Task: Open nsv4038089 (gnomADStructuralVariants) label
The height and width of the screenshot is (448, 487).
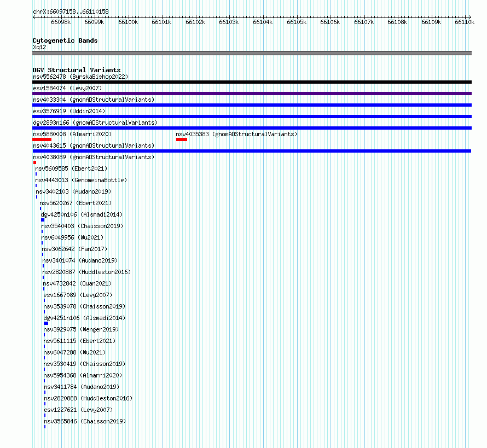Action: (94, 157)
